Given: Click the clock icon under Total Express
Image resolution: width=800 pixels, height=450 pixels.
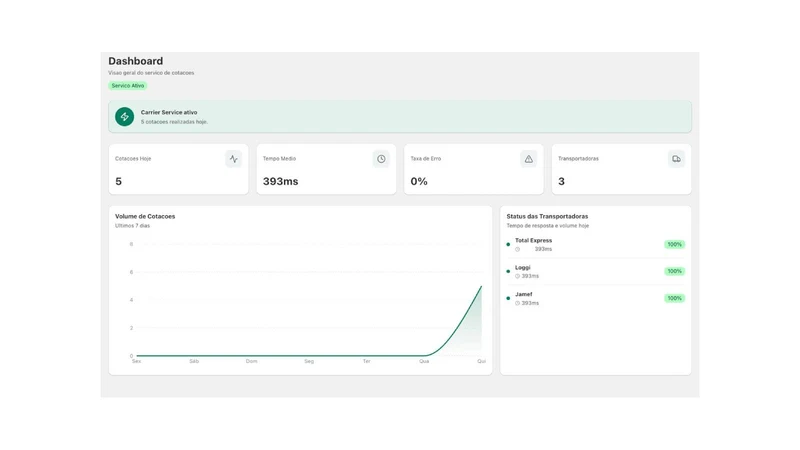Looking at the screenshot, I should click(517, 249).
